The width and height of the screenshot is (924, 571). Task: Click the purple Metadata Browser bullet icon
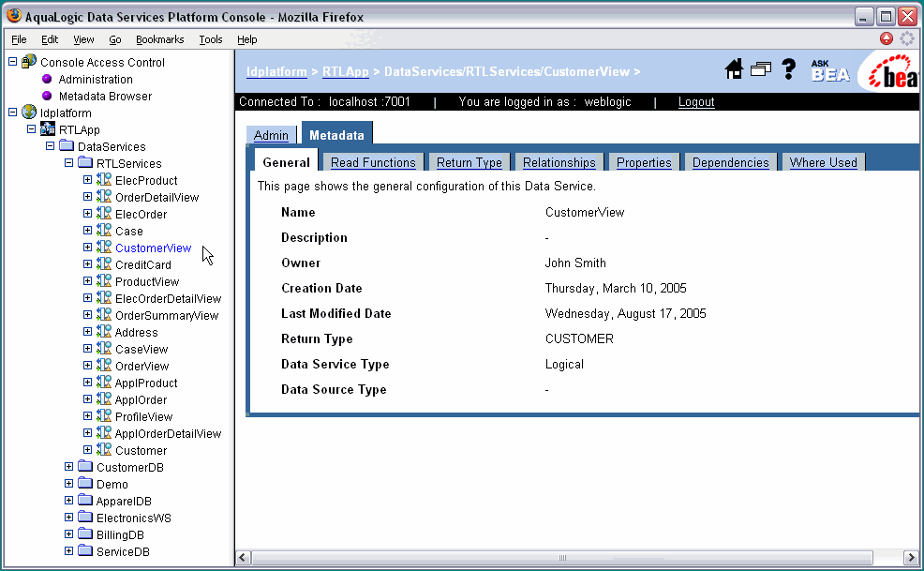coord(47,96)
